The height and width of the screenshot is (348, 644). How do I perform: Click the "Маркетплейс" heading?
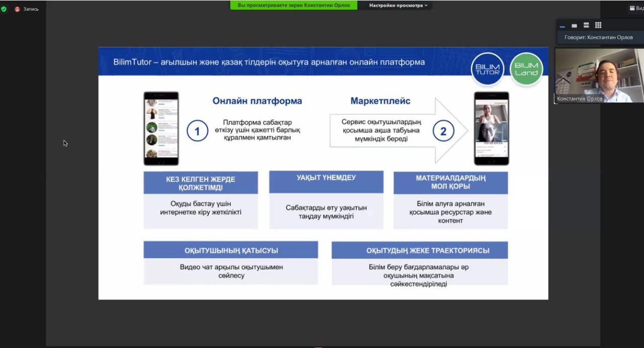click(x=380, y=101)
